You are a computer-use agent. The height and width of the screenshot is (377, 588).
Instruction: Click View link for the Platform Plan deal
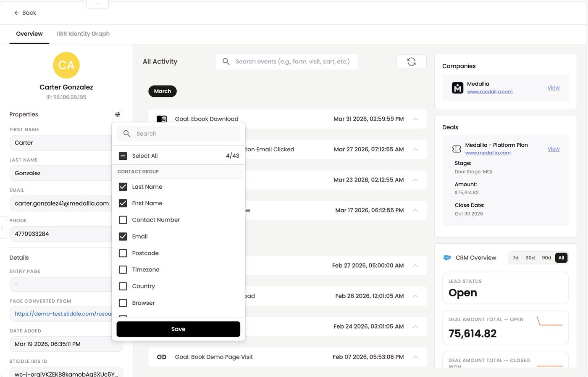(x=554, y=149)
